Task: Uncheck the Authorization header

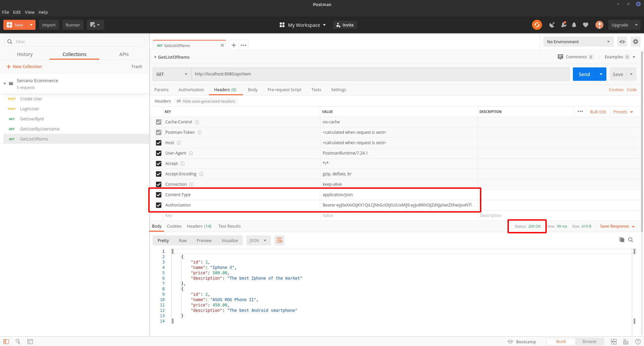Action: (159, 205)
